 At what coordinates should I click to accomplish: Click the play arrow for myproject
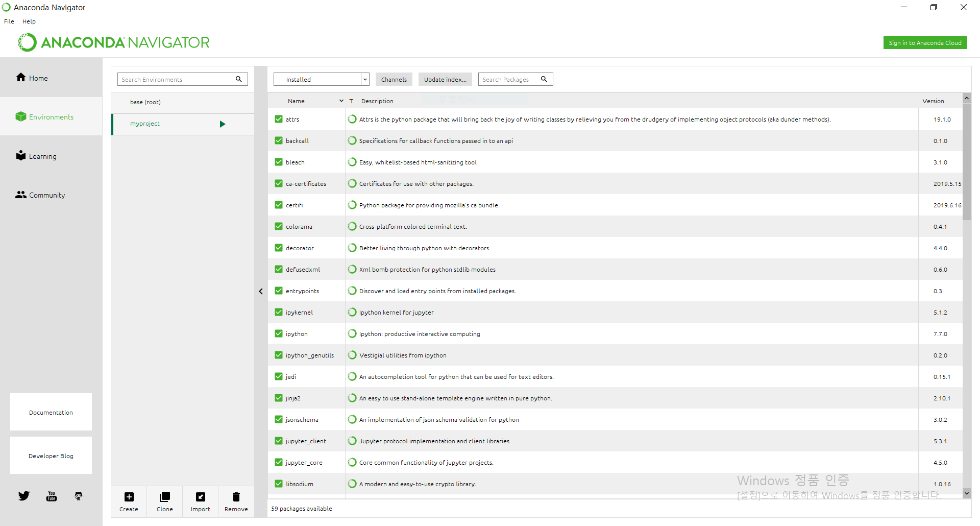pos(223,124)
